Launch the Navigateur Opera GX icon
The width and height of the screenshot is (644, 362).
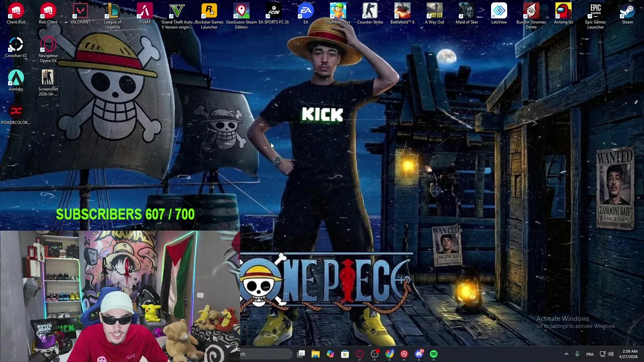coord(48,50)
